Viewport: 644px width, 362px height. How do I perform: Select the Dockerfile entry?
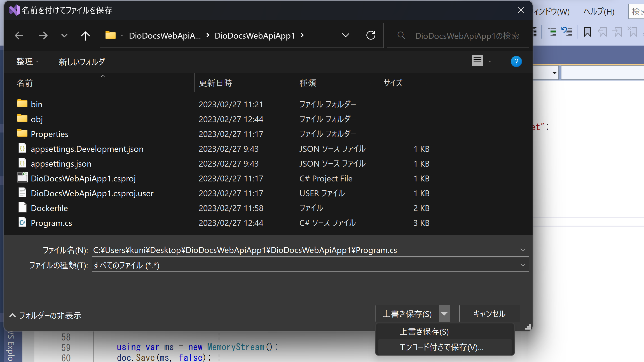point(49,208)
